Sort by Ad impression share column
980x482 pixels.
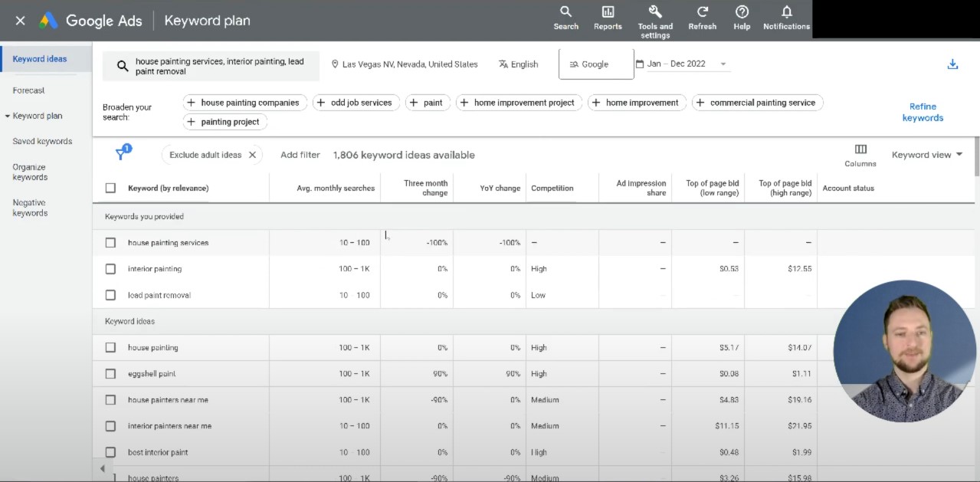[x=641, y=188]
